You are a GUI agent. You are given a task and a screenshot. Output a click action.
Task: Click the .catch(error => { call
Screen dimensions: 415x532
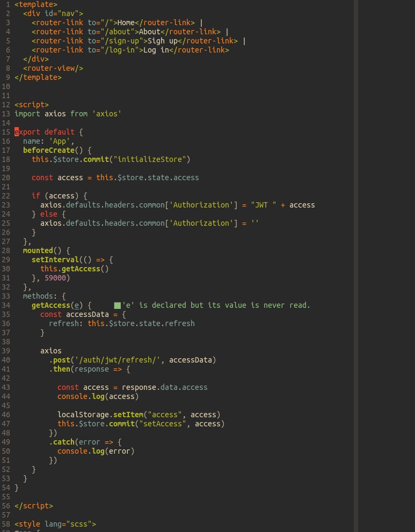click(x=85, y=442)
